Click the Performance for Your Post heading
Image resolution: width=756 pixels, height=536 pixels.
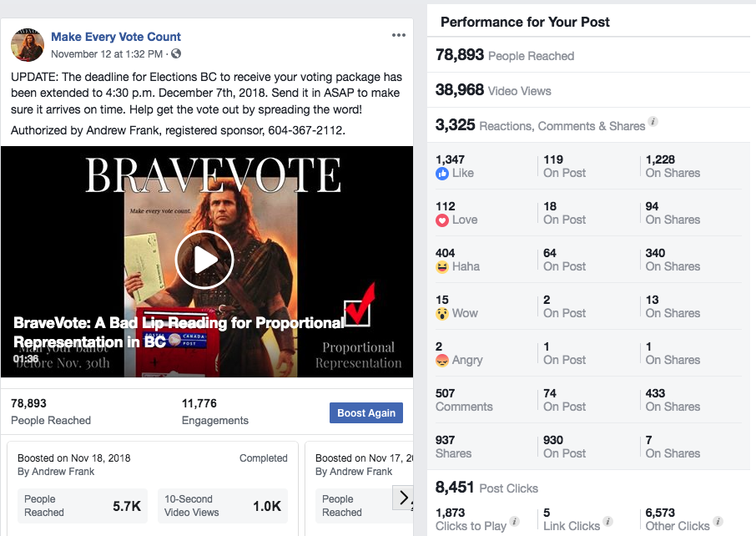[x=525, y=23]
